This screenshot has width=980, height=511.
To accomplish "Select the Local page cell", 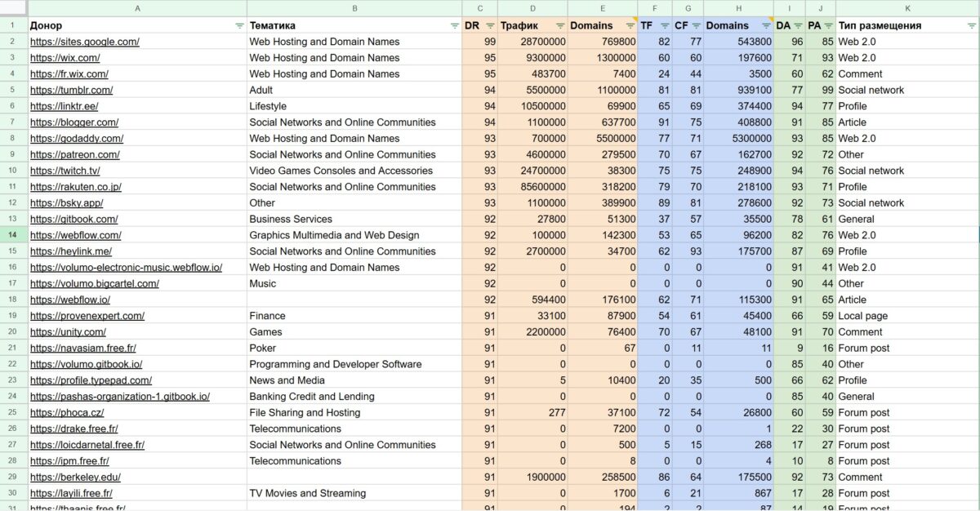I will click(862, 316).
